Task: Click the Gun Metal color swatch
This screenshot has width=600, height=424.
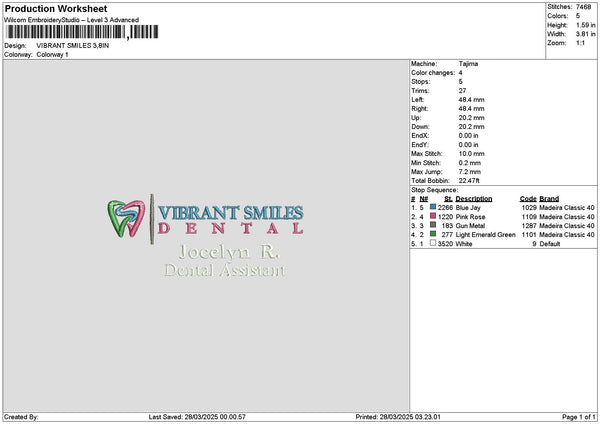Action: [x=433, y=225]
